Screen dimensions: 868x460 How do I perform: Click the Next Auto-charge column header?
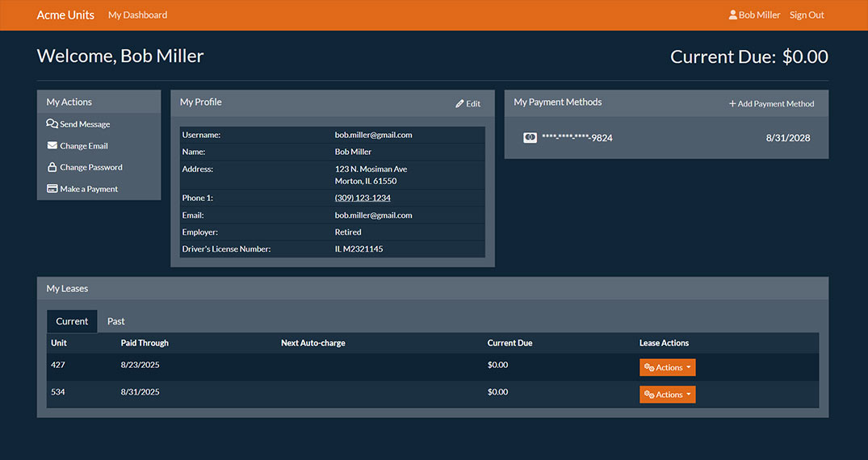pos(312,343)
